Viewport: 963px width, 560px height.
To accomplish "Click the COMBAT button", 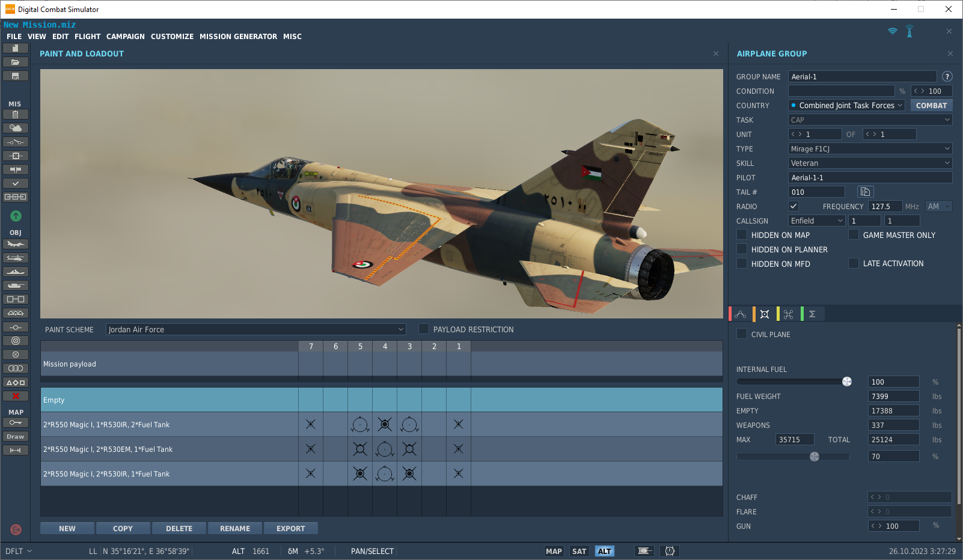I will [x=931, y=105].
